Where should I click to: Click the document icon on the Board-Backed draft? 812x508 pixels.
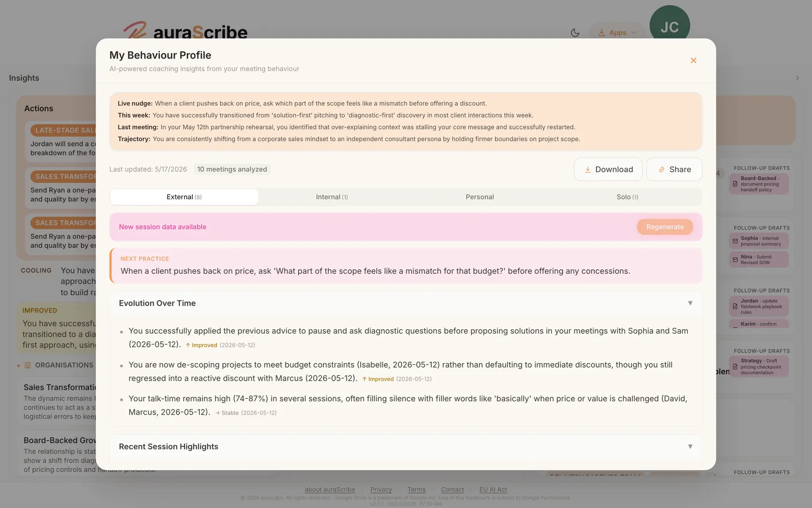pos(735,184)
